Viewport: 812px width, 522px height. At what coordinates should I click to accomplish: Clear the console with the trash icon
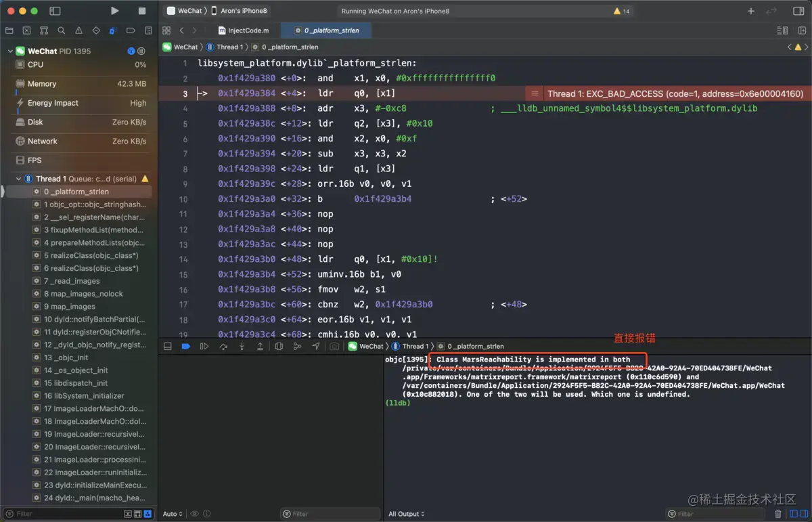click(x=777, y=514)
